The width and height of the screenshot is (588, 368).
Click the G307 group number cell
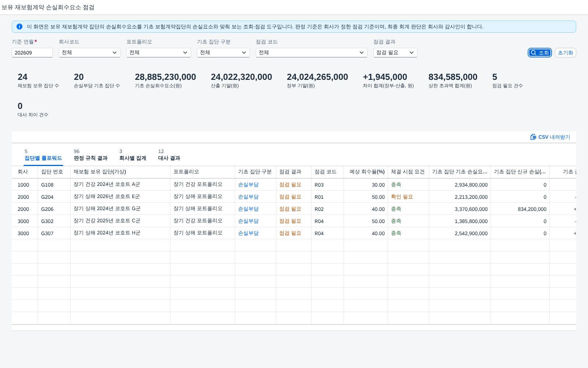54,233
